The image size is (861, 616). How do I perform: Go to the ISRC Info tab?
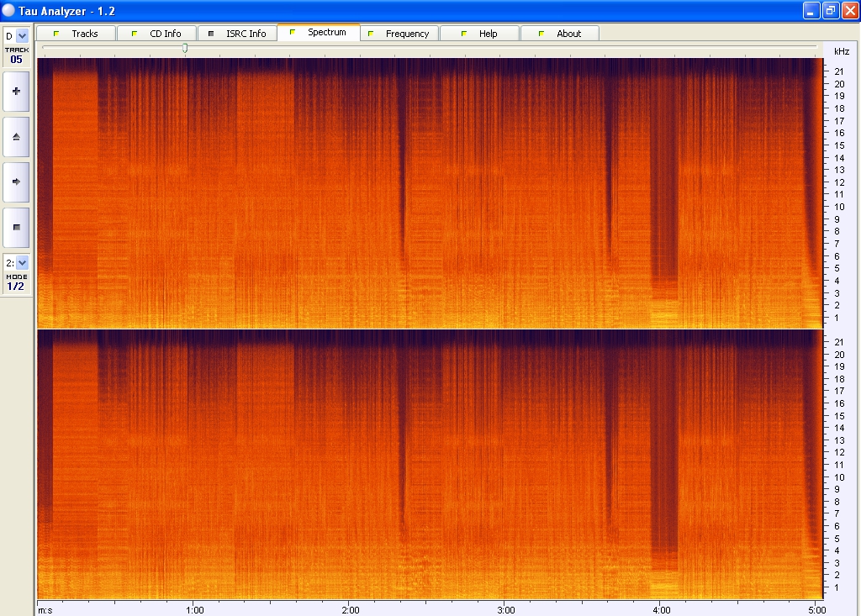[237, 34]
